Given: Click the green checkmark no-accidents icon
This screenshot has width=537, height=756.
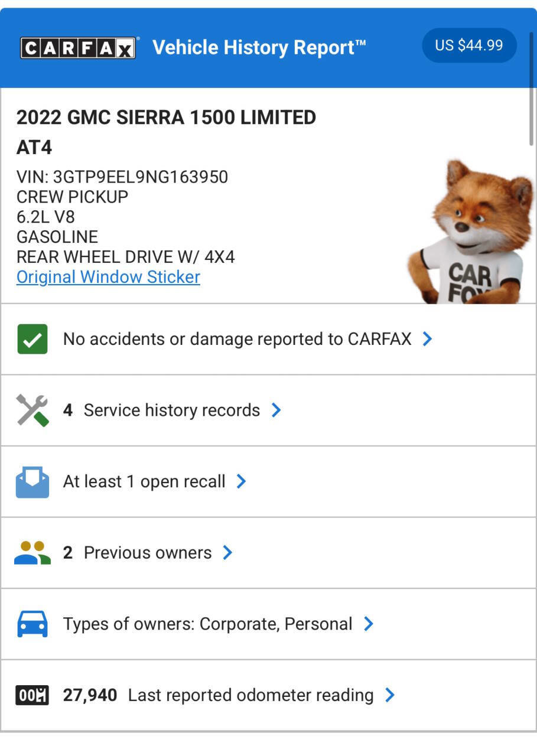Looking at the screenshot, I should pyautogui.click(x=32, y=339).
